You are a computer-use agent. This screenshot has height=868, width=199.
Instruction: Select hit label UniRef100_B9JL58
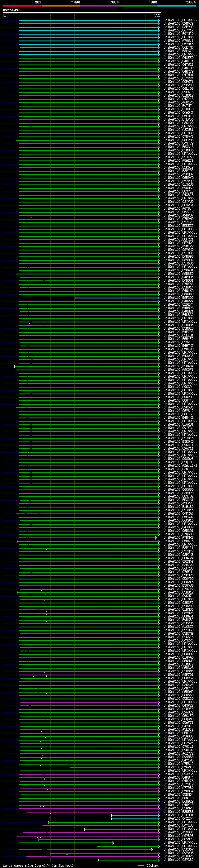(178, 157)
